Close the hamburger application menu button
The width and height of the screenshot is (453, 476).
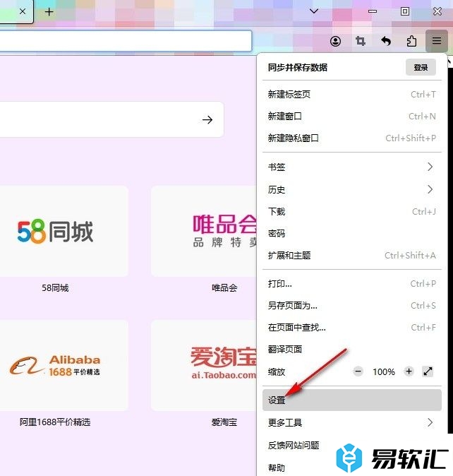437,41
